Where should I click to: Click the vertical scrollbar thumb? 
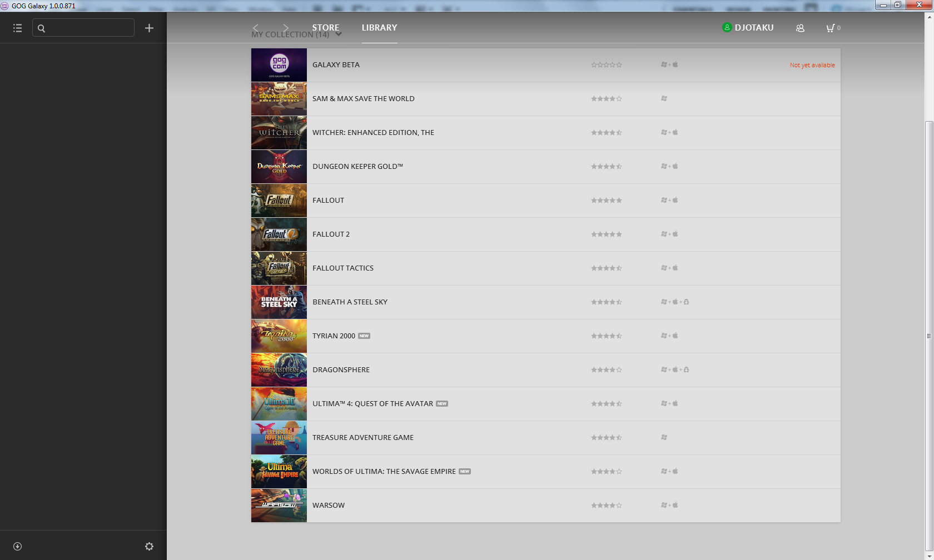[x=929, y=336]
